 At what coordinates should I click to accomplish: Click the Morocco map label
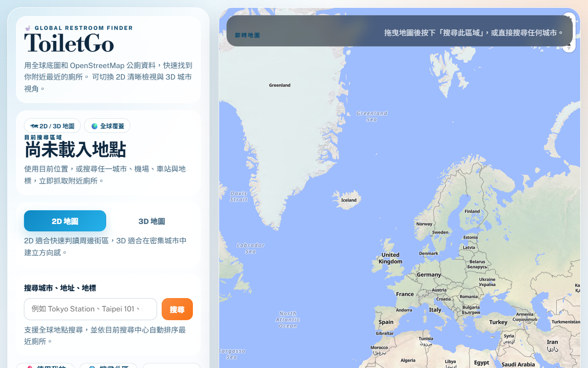point(379,350)
